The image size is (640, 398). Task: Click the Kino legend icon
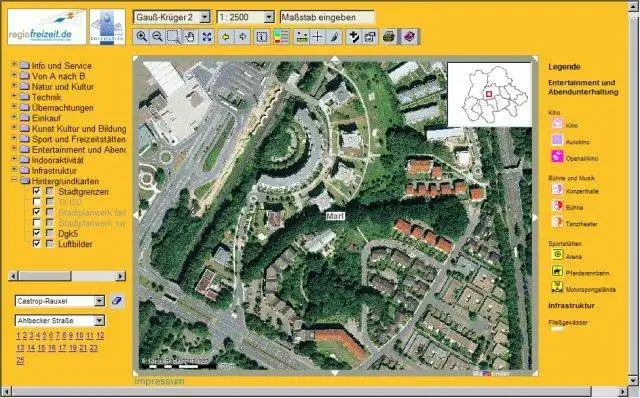(557, 123)
